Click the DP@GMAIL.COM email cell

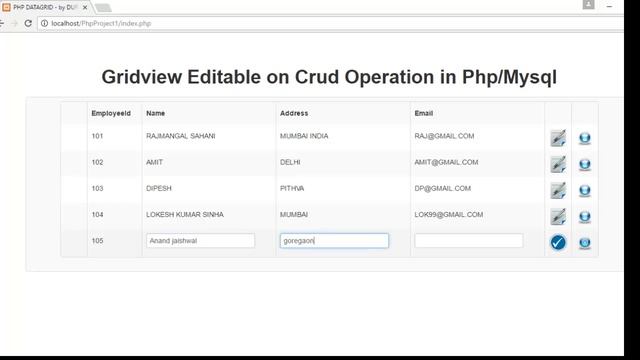pos(443,188)
